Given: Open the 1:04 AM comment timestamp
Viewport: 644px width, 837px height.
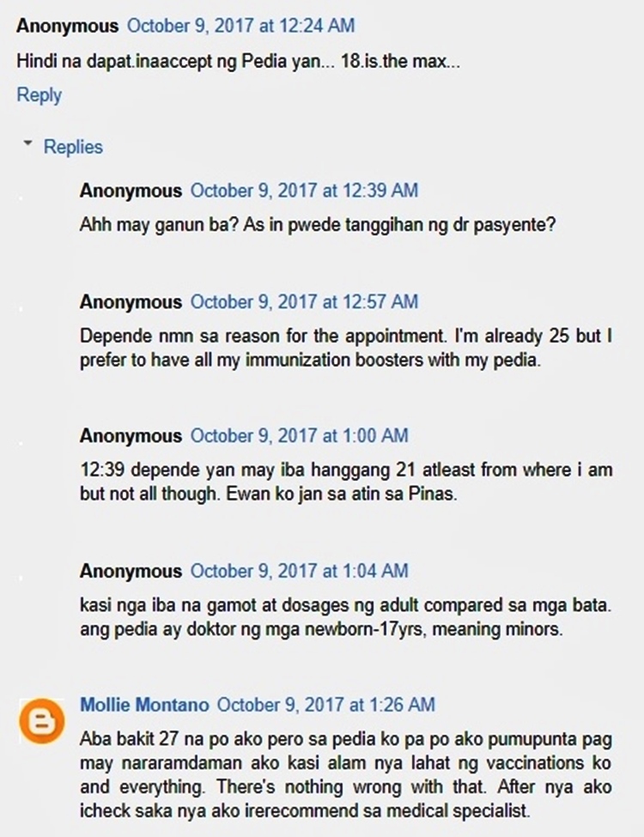Looking at the screenshot, I should click(300, 571).
